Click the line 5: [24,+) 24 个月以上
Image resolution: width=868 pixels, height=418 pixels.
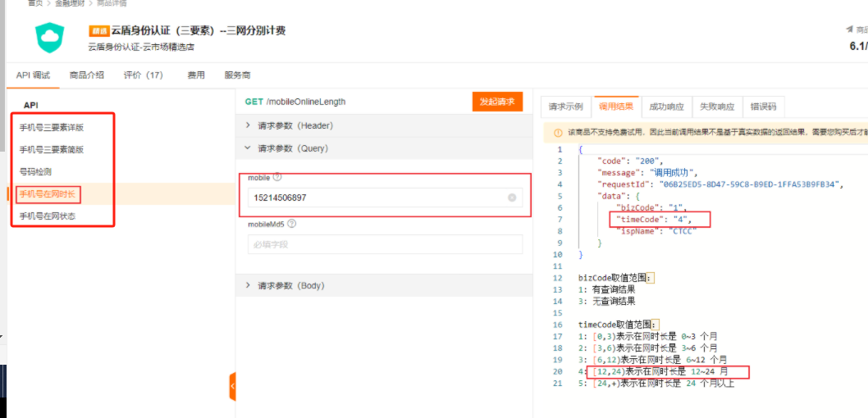pos(656,383)
